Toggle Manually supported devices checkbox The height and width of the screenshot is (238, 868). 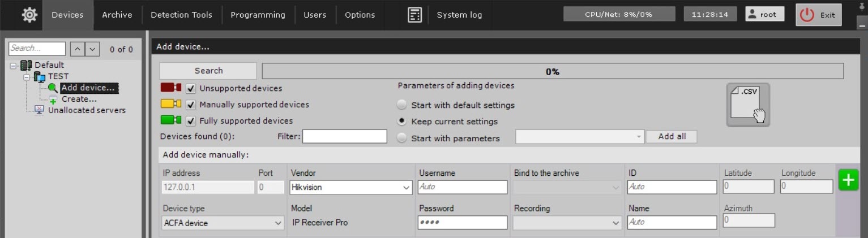(x=191, y=105)
